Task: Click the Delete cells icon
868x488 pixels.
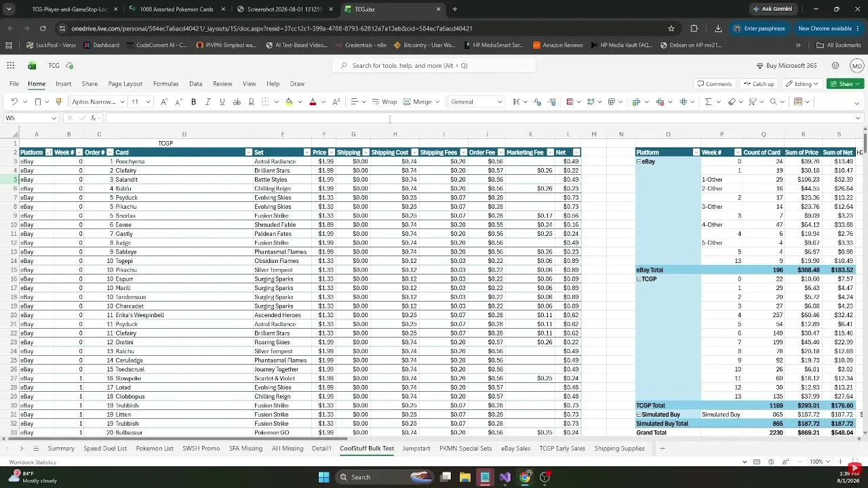Action: click(660, 102)
